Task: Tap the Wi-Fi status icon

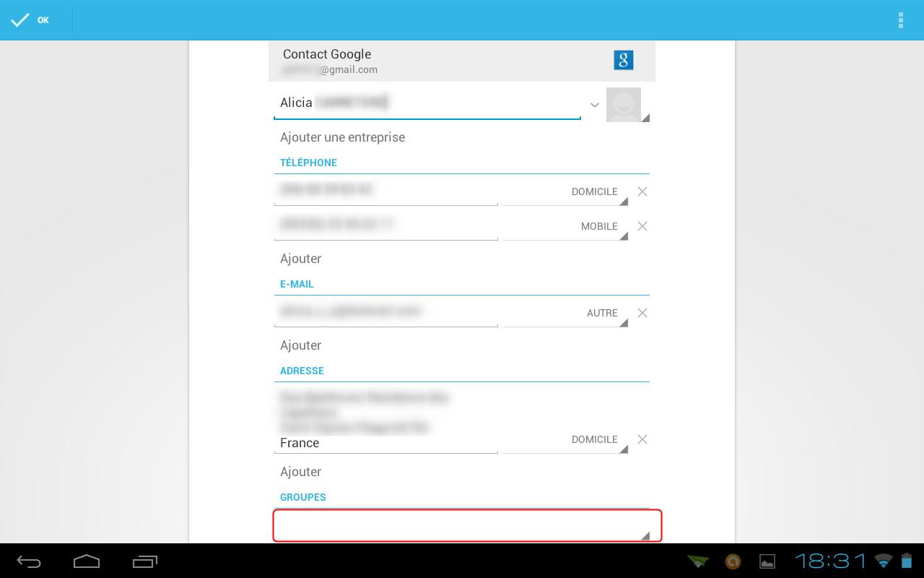Action: pyautogui.click(x=883, y=561)
